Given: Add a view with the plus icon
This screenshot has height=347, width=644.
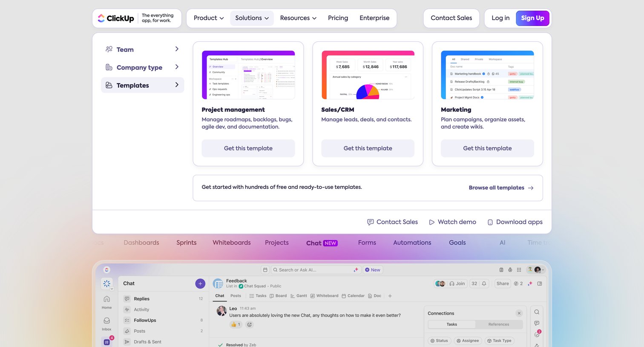Looking at the screenshot, I should [x=390, y=296].
